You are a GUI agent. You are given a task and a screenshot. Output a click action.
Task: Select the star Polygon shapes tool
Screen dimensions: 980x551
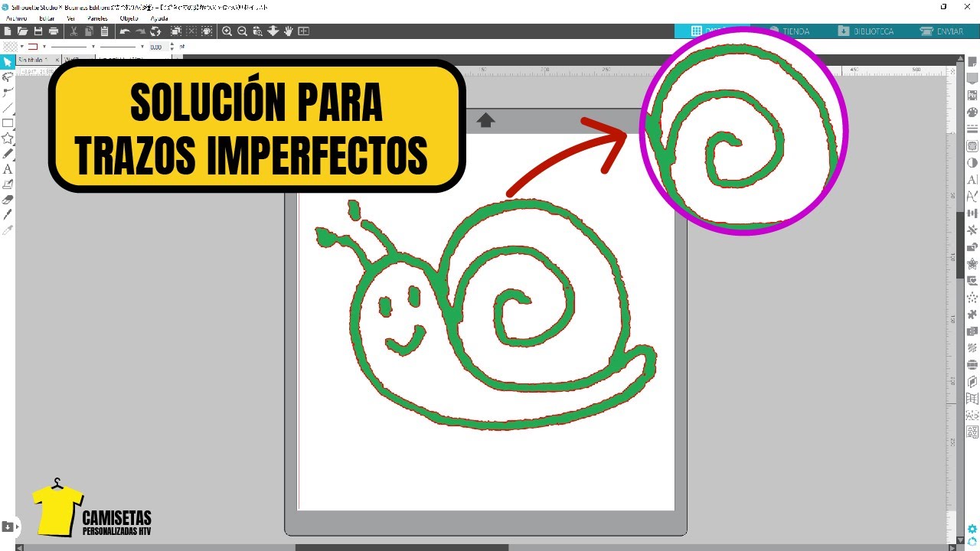[8, 139]
